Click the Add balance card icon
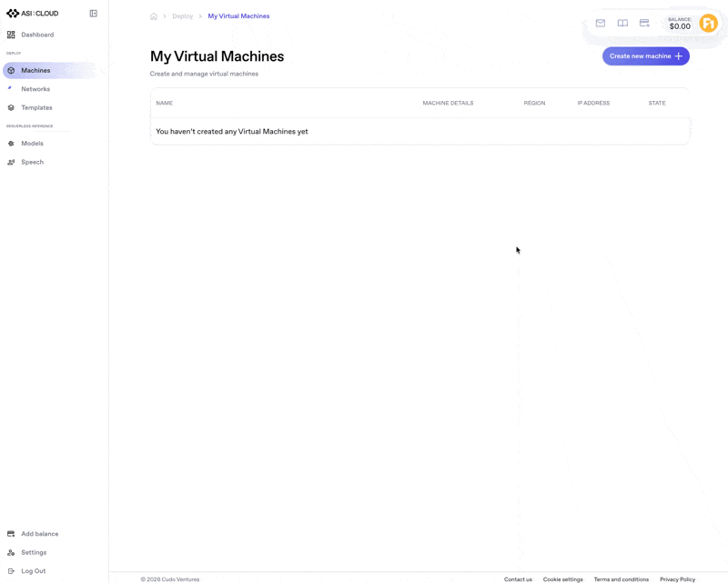This screenshot has width=728, height=583. click(x=11, y=534)
